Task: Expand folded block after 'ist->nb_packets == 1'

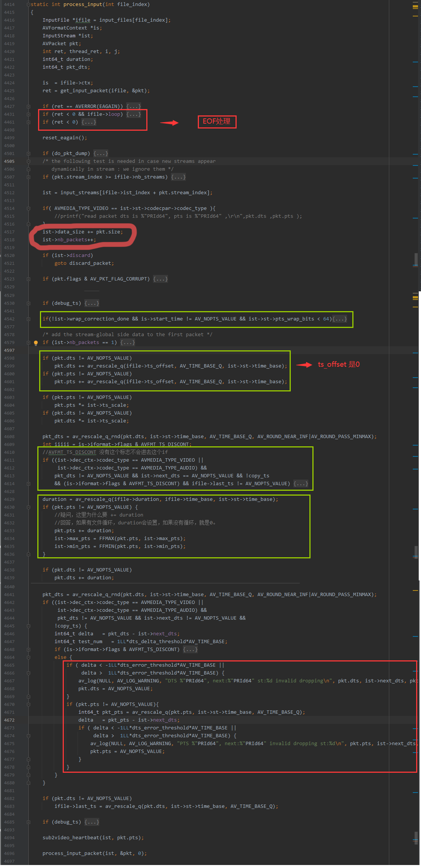Action: 128,342
